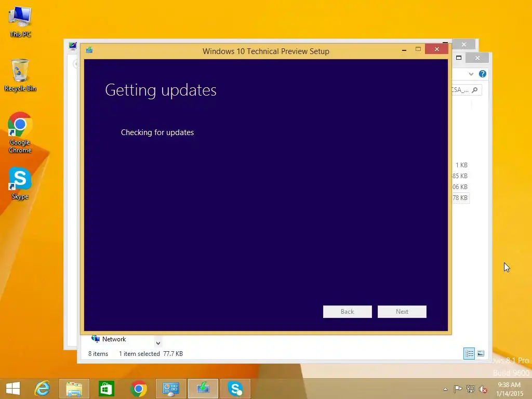The width and height of the screenshot is (532, 399).
Task: Select the file row showing 06 KB
Action: 461,187
